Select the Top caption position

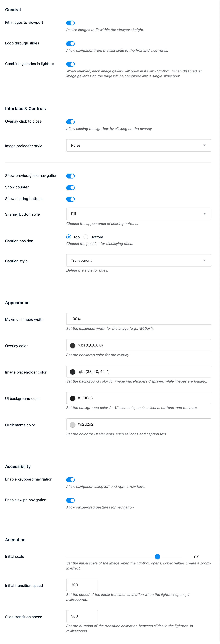pos(69,237)
